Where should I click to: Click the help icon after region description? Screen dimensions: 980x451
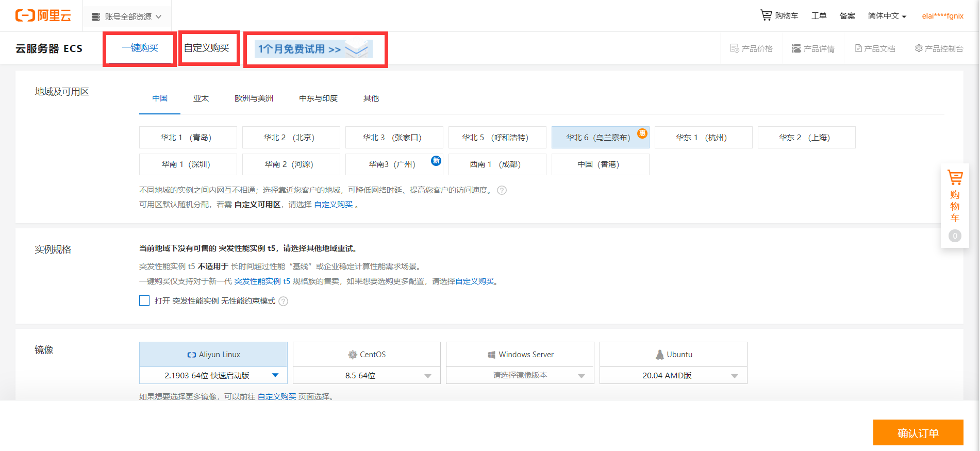coord(502,190)
